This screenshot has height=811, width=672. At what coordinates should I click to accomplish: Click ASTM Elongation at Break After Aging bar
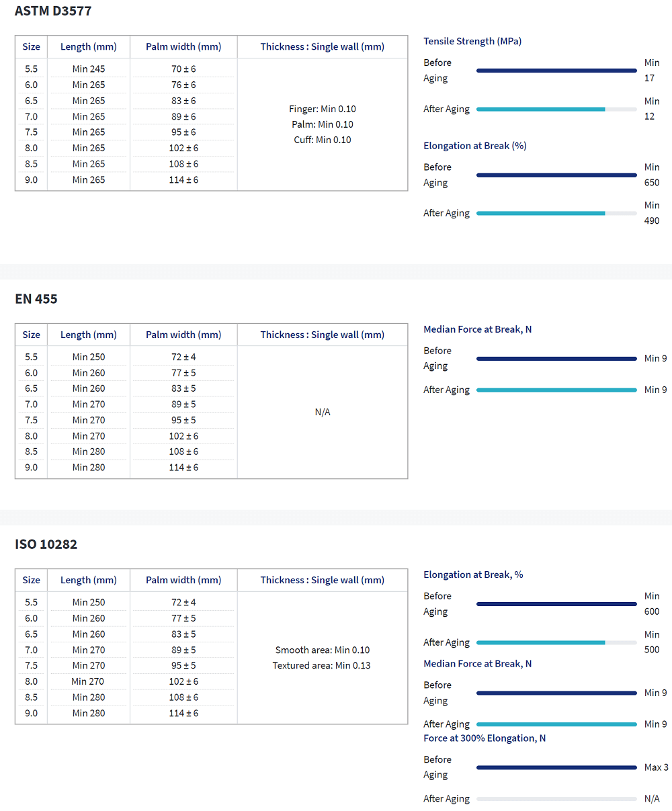(x=556, y=213)
